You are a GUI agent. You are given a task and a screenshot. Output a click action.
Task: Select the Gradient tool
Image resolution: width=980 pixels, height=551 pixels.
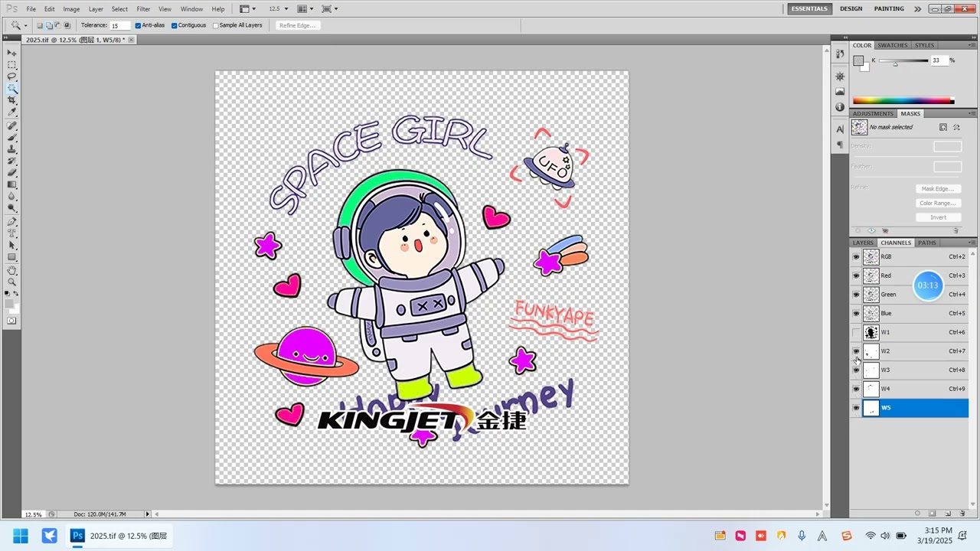[11, 184]
